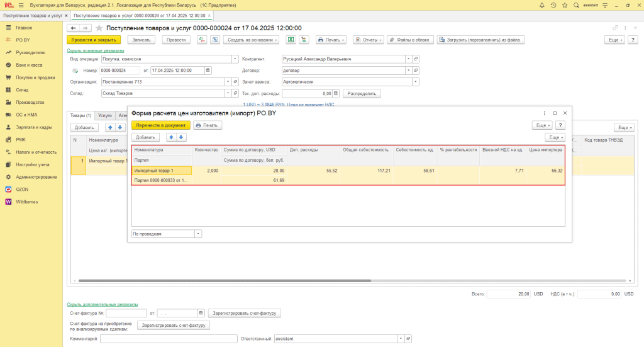644x347 pixels.
Task: Expand the Вид операции dropdown
Action: click(235, 59)
